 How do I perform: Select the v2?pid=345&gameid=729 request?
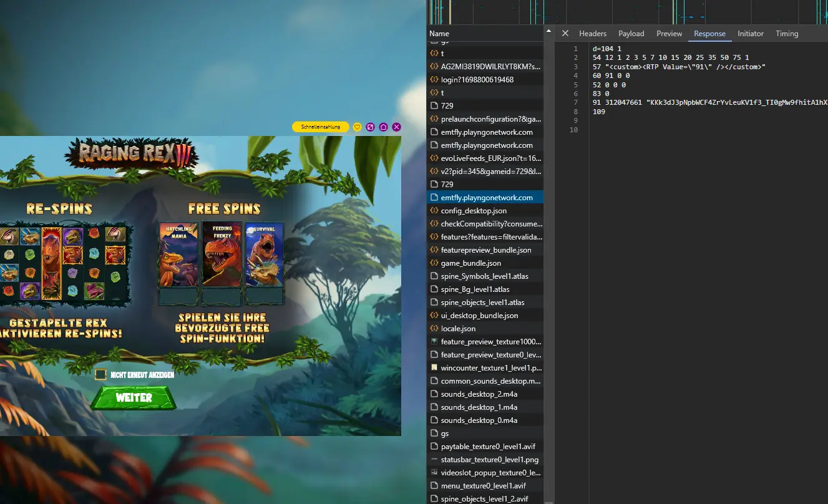[x=485, y=171]
